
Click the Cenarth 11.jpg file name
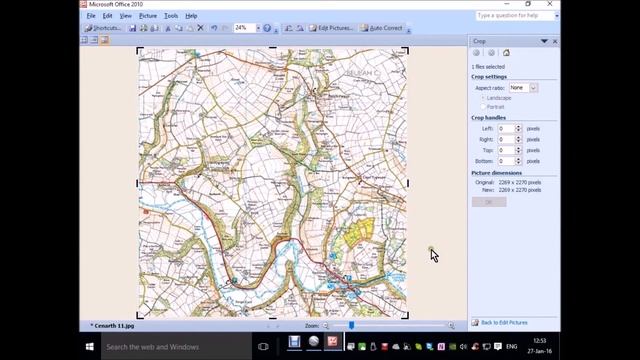click(114, 326)
